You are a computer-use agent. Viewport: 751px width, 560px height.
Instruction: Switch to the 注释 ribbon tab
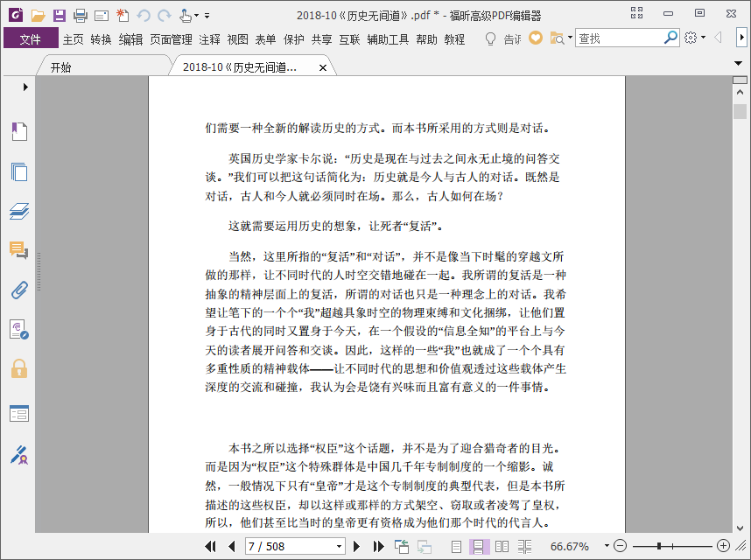click(x=209, y=39)
